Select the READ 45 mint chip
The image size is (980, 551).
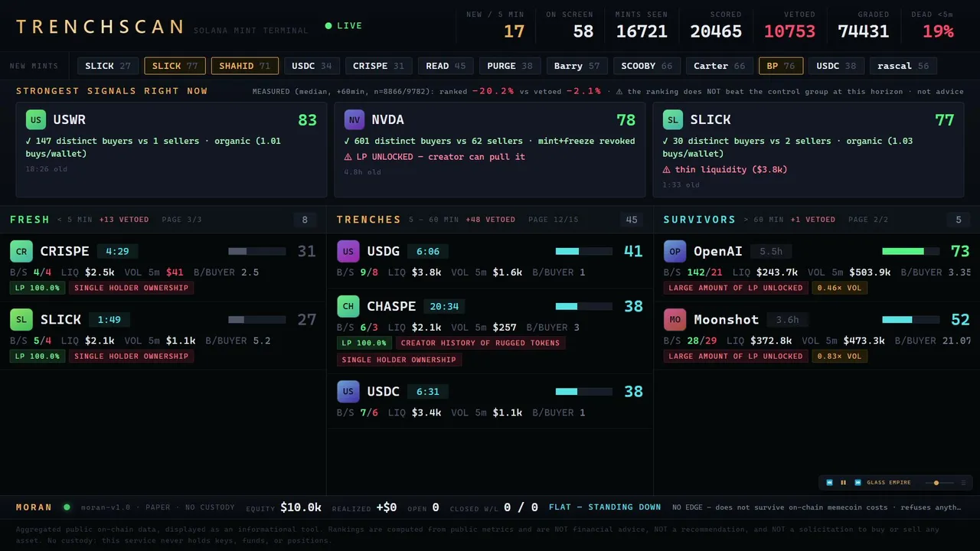click(446, 66)
